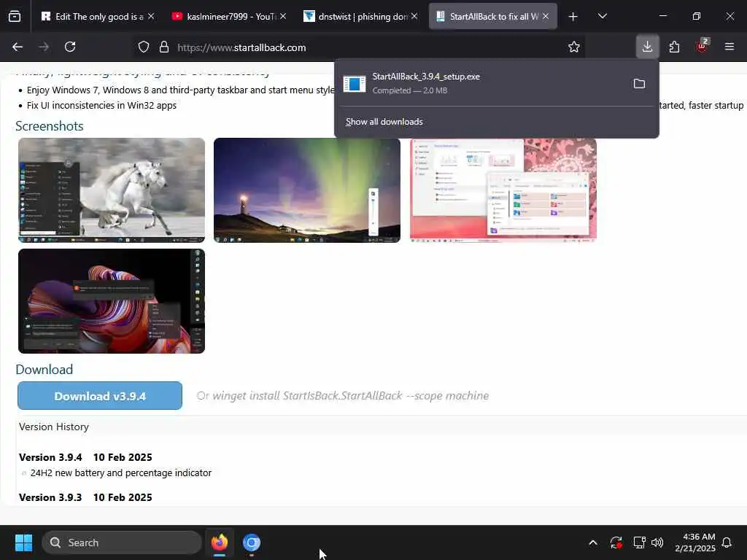The width and height of the screenshot is (747, 560).
Task: Open Firefox application hamburger menu
Action: 729,47
